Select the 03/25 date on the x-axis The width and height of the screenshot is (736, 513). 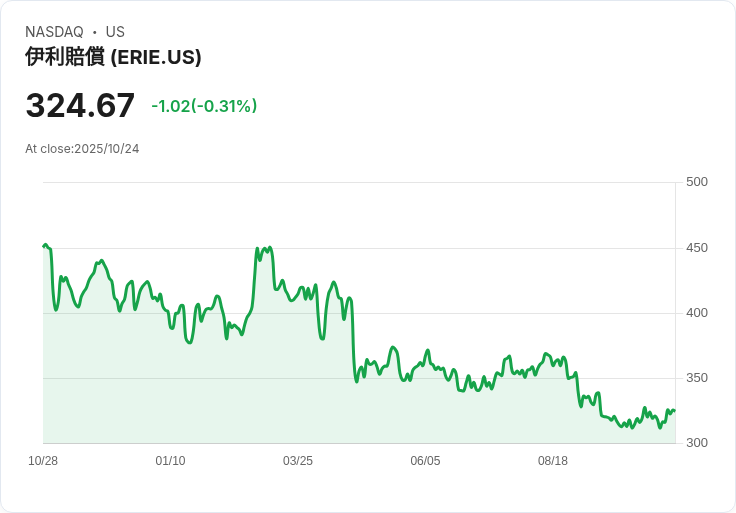298,461
